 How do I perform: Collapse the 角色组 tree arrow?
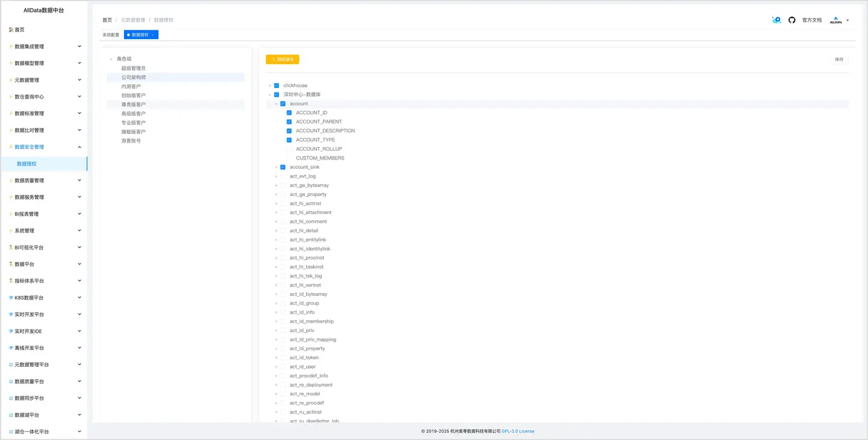(111, 59)
